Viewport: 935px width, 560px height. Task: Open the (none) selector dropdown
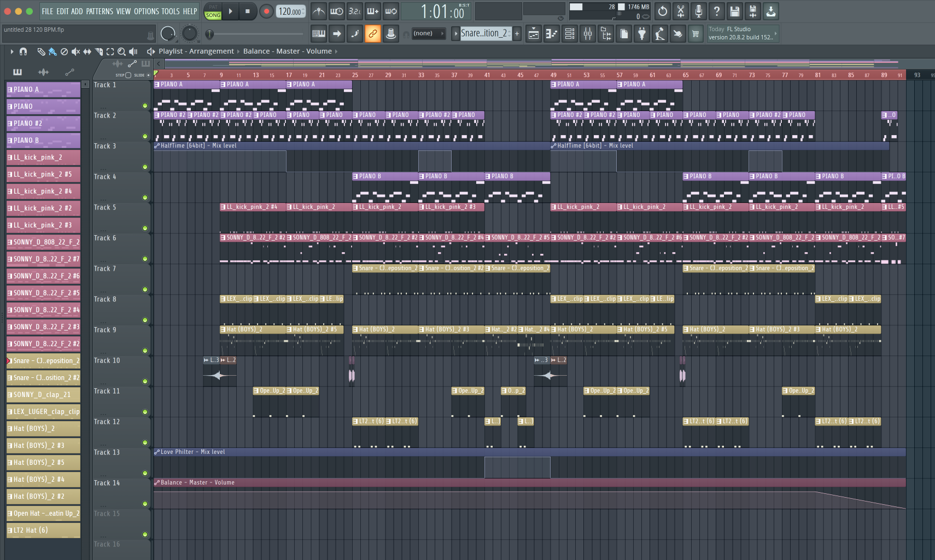[428, 33]
